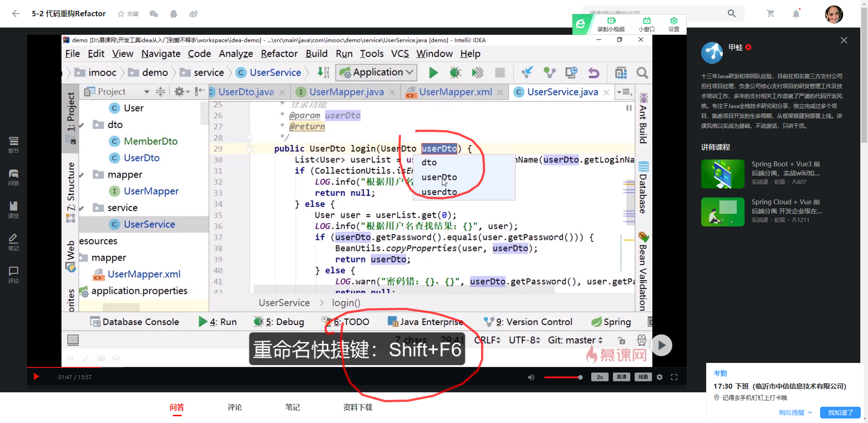This screenshot has height=423, width=868.
Task: Click the notification bell near avatar
Action: click(796, 14)
